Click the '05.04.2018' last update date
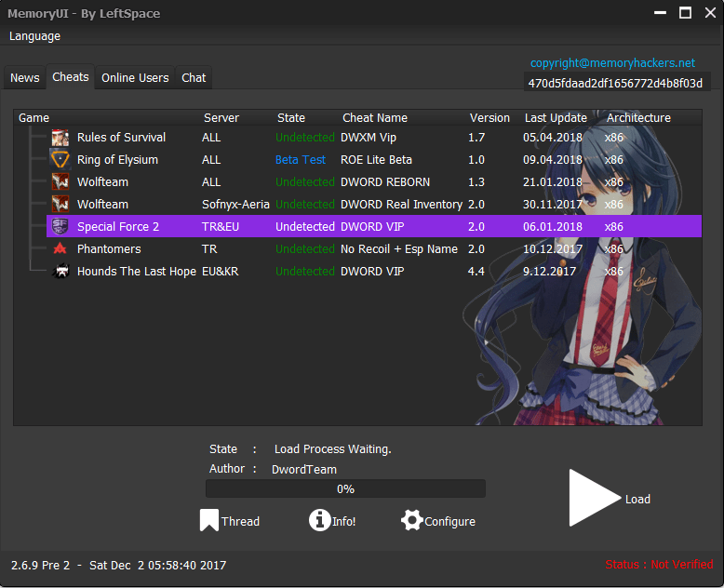The width and height of the screenshot is (724, 588). tap(552, 138)
